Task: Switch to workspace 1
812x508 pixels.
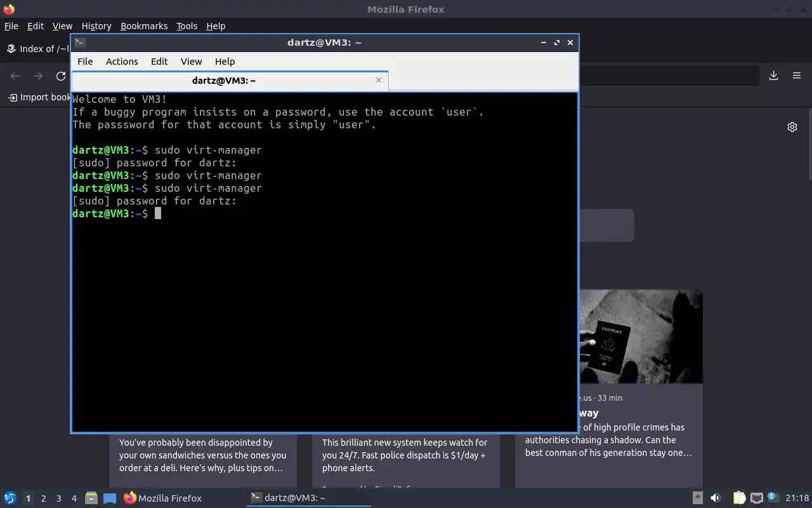Action: point(28,498)
